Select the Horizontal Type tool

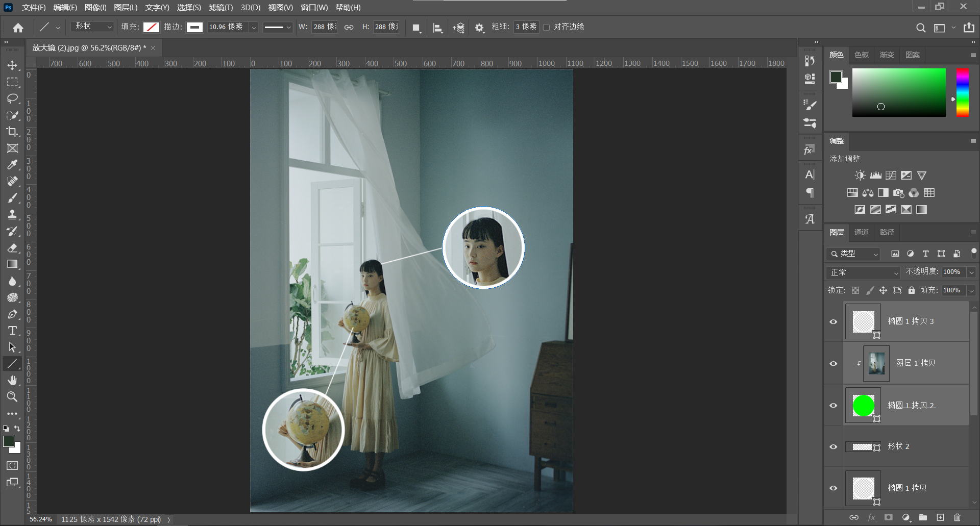coord(12,331)
